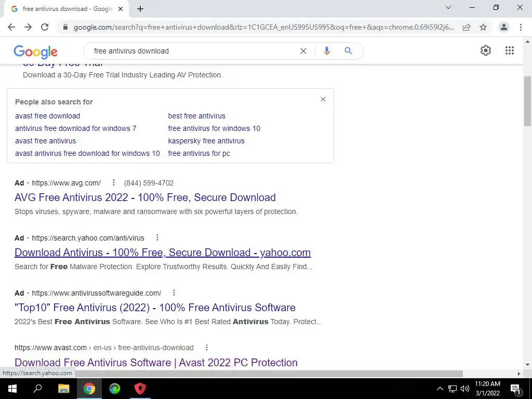
Task: Submit search with the magnifier icon
Action: pos(348,51)
